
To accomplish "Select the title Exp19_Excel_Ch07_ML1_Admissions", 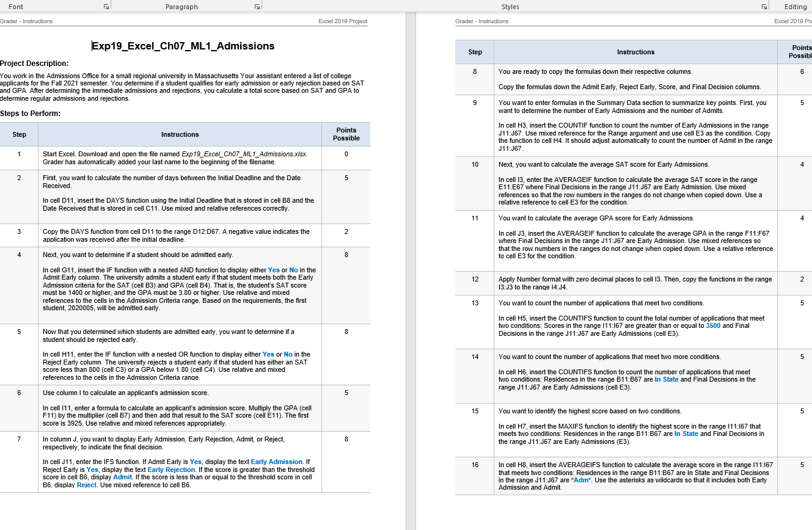I will coord(183,46).
